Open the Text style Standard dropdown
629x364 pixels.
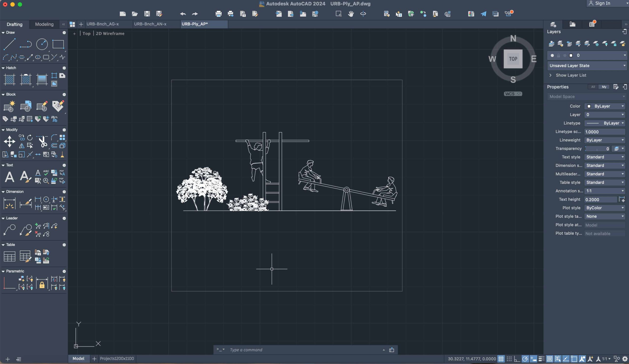(x=604, y=157)
